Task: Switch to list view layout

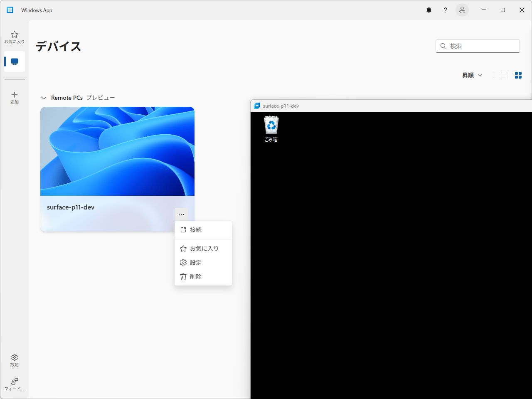Action: pos(505,75)
